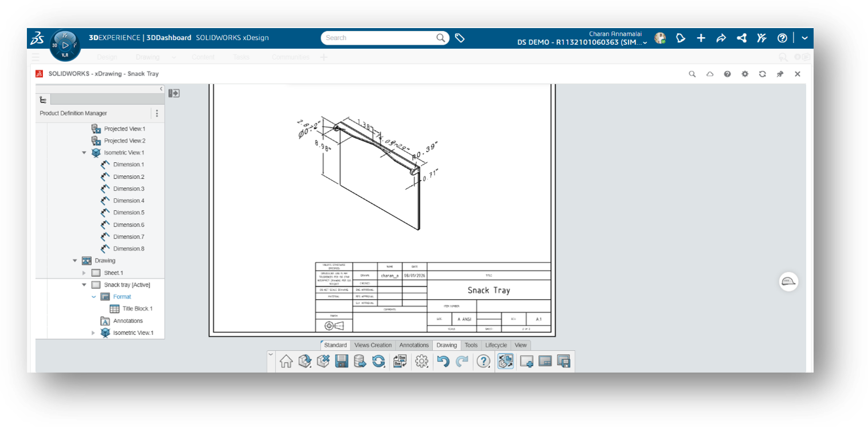Click the Home icon in action bar
Viewport: 868px width, 427px height.
[286, 361]
